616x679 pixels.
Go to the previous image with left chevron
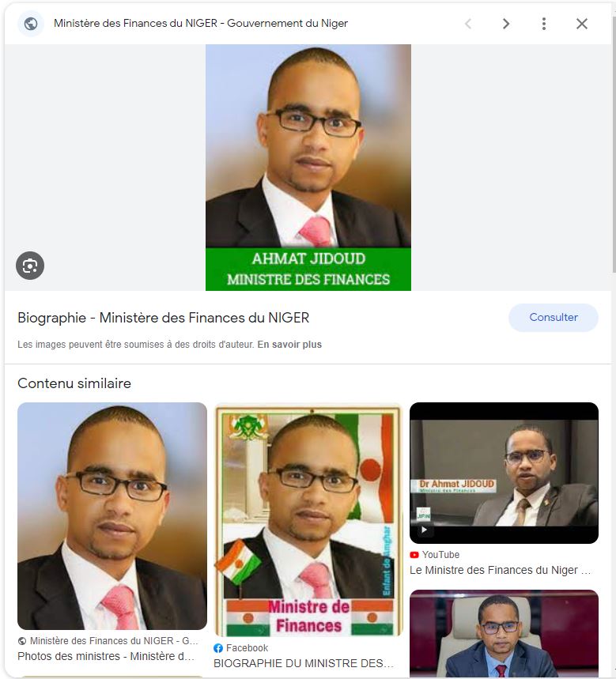pyautogui.click(x=468, y=24)
